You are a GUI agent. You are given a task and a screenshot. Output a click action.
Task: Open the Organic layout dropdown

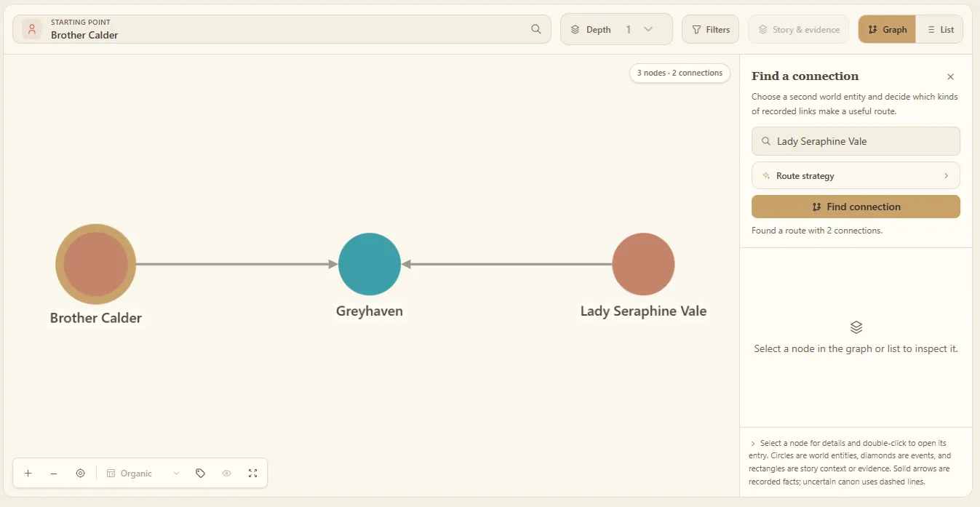pos(143,473)
